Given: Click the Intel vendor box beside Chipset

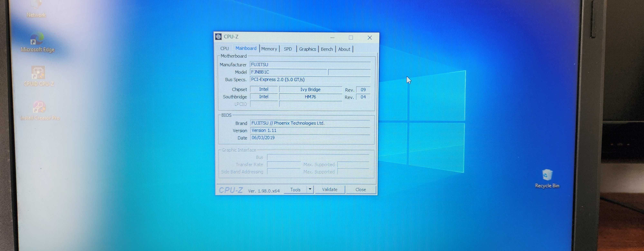Looking at the screenshot, I should pyautogui.click(x=264, y=89).
